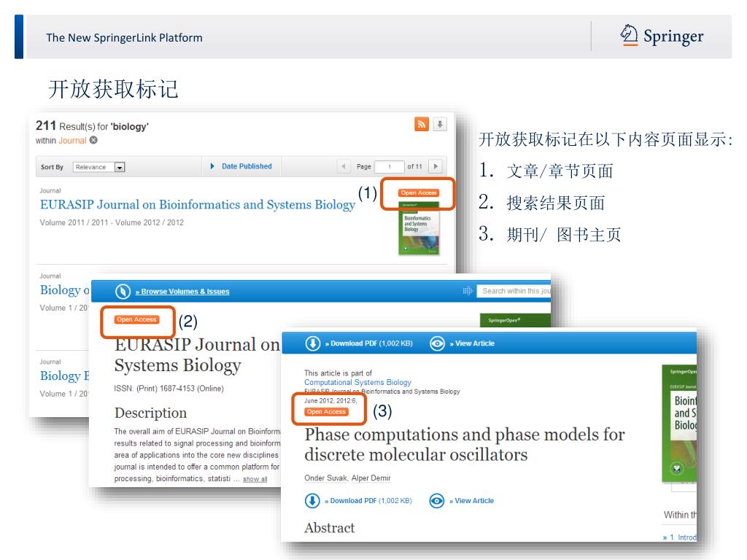747x560 pixels.
Task: Click the 'Journal' filter text in orange
Action: coord(72,141)
